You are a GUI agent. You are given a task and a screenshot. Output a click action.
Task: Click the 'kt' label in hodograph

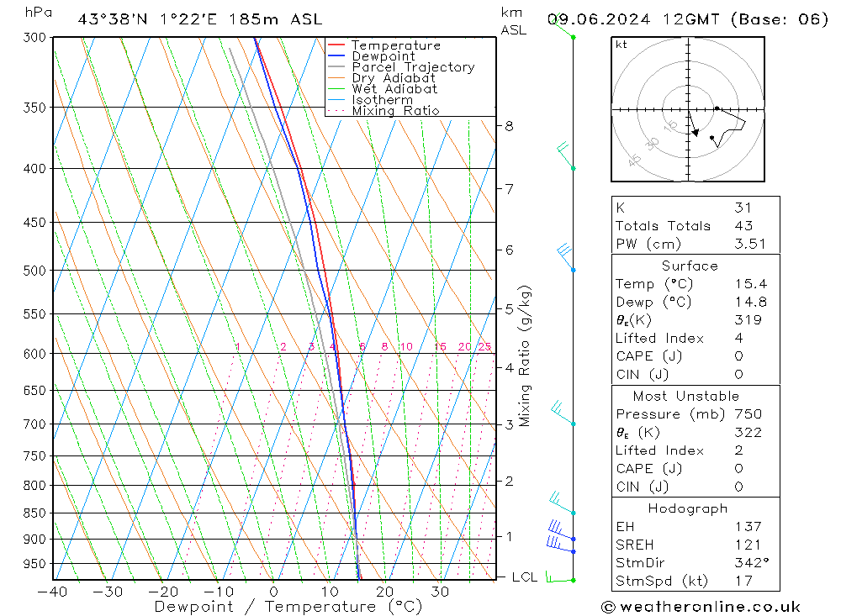[x=621, y=45]
